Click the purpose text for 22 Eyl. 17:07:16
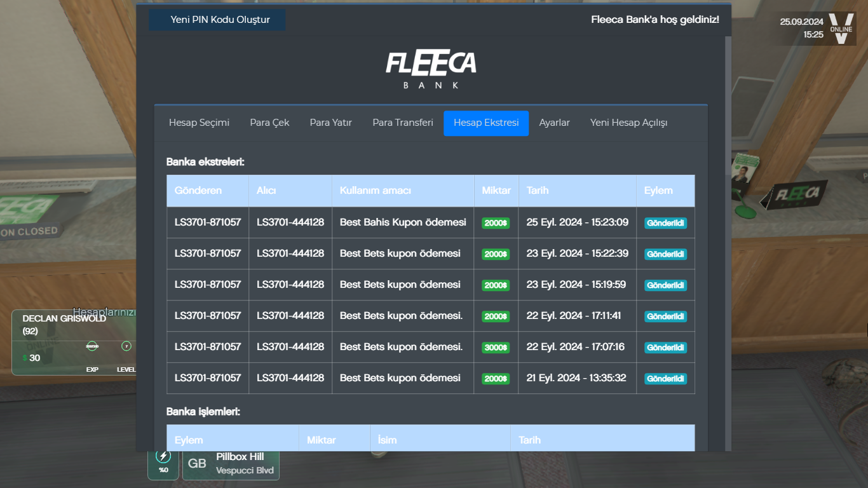868x488 pixels. pyautogui.click(x=402, y=347)
